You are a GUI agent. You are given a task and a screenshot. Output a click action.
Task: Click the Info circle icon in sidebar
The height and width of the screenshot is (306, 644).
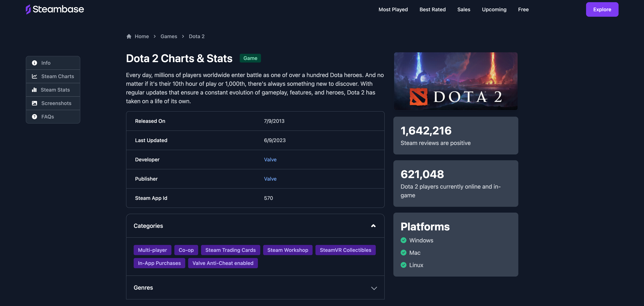35,63
